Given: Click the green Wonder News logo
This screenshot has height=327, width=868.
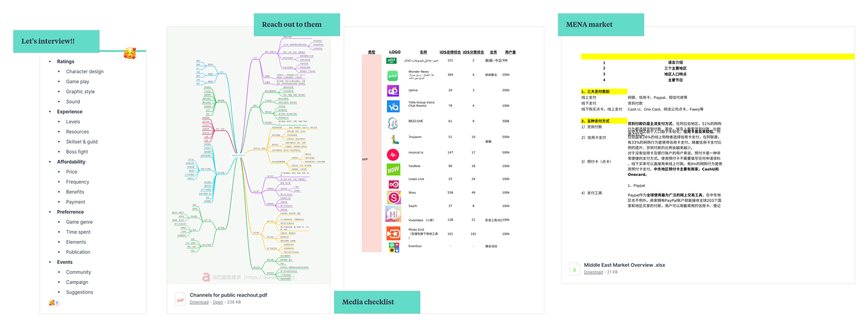Looking at the screenshot, I should click(x=392, y=76).
